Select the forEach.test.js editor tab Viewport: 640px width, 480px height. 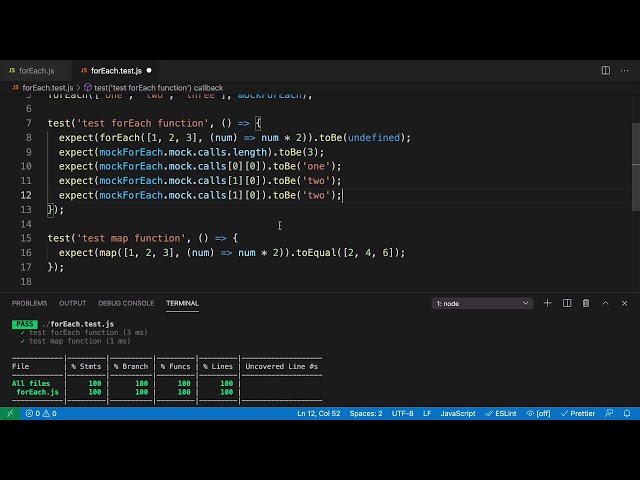point(116,71)
